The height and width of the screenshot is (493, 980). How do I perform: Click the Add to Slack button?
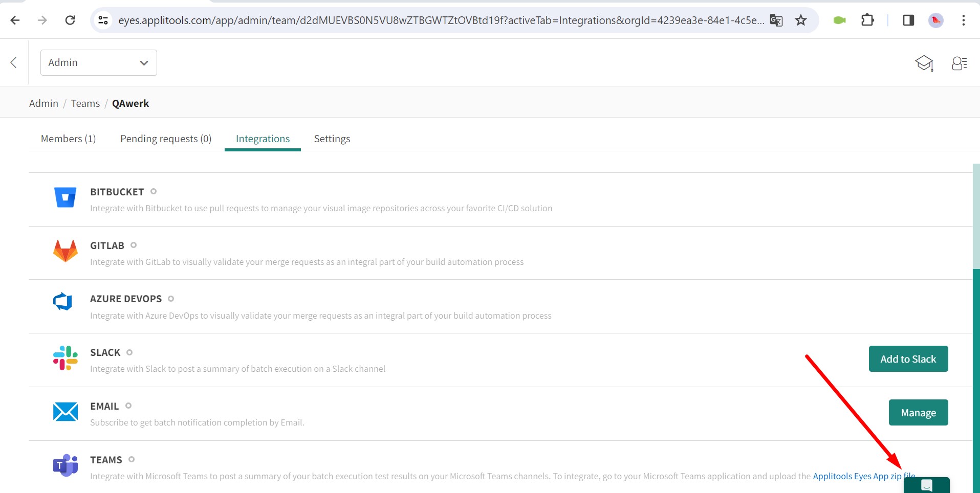(x=908, y=359)
